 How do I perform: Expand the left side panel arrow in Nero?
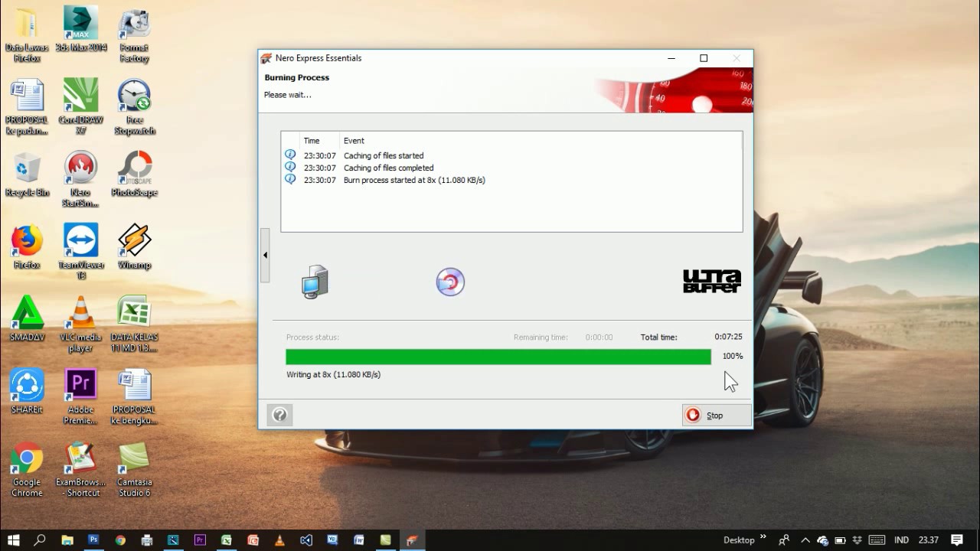(265, 255)
